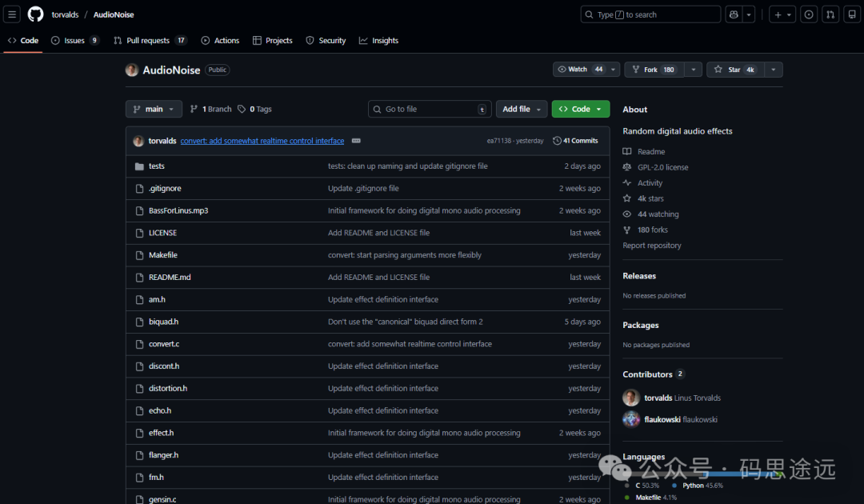
Task: Click your profile avatar icon
Action: (131, 70)
